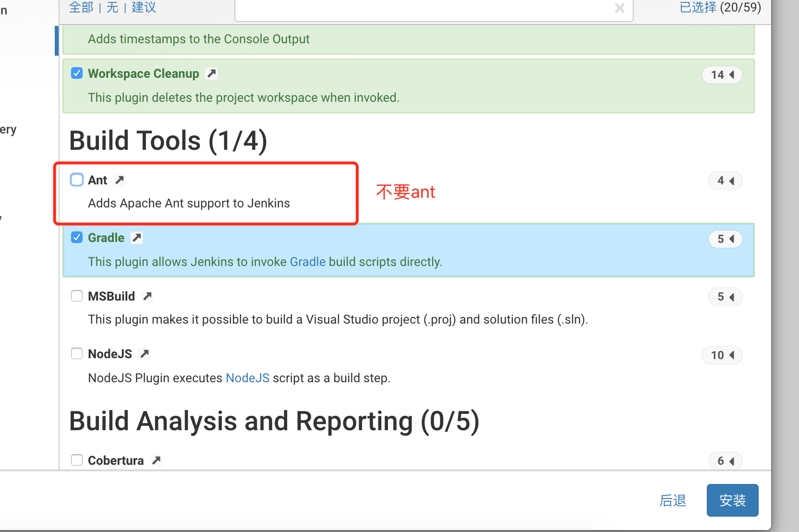
Task: Expand NodeJS dependencies badge 10
Action: coord(722,355)
